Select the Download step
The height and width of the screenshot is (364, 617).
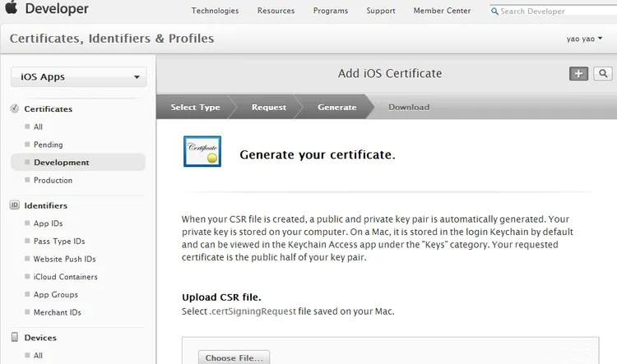[x=409, y=108]
